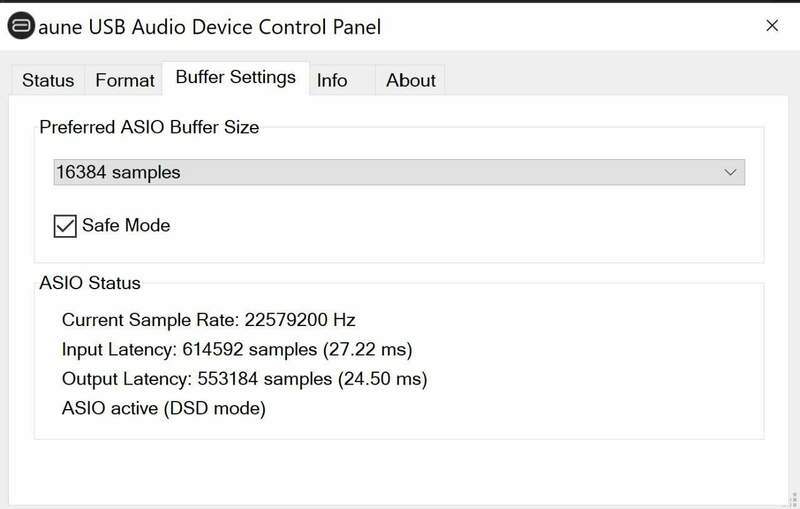Click the Current Sample Rate readout
Image resolution: width=800 pixels, height=509 pixels.
(208, 321)
